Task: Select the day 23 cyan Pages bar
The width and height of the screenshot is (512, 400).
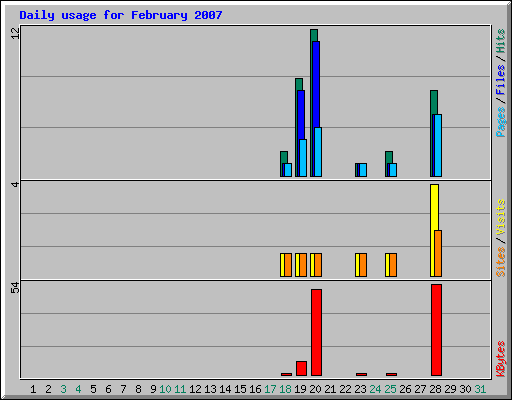Action: (363, 170)
